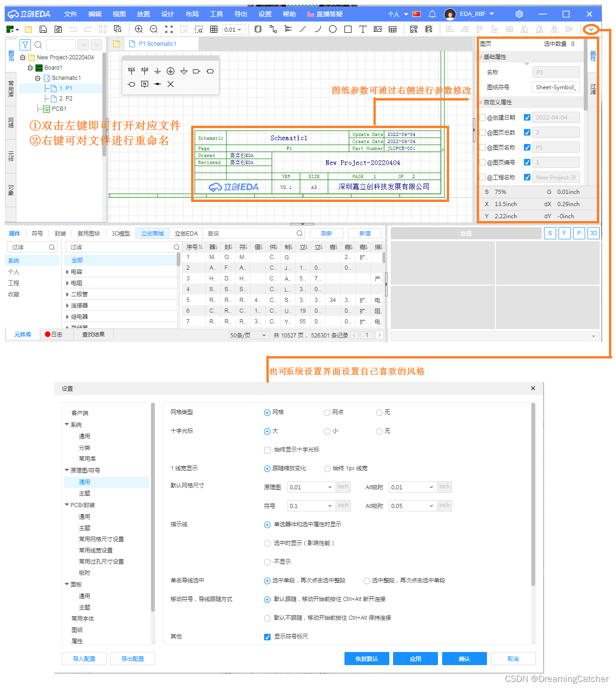
Task: Click the net label N icon
Action: pyautogui.click(x=144, y=84)
